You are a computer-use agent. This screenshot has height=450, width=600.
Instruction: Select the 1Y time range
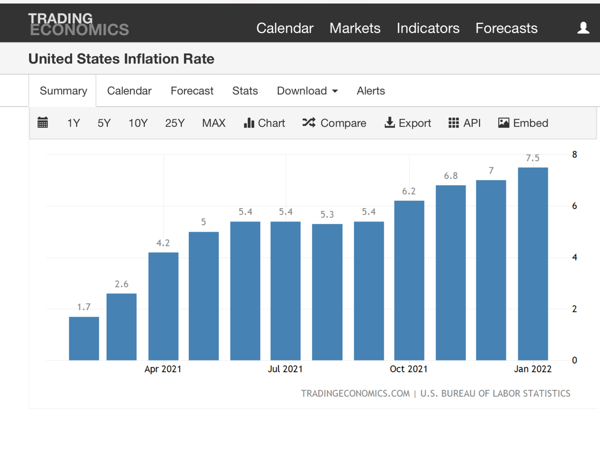coord(74,123)
